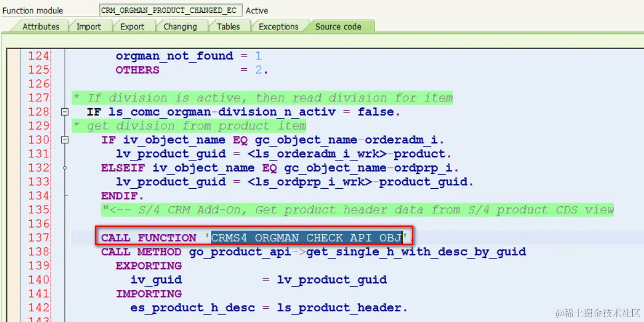Open the Tables tab
This screenshot has height=322, width=644.
(228, 26)
